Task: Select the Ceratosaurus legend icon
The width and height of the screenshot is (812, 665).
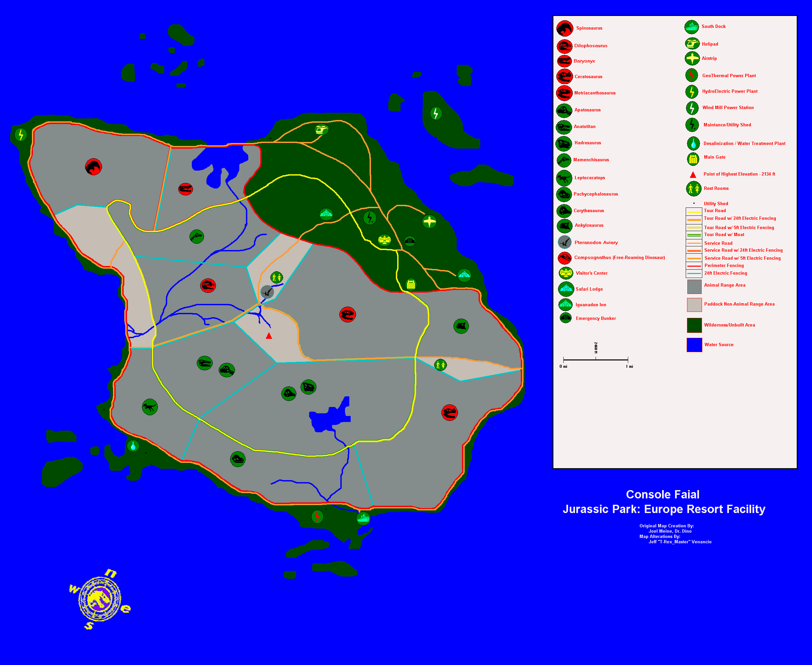Action: (x=564, y=76)
